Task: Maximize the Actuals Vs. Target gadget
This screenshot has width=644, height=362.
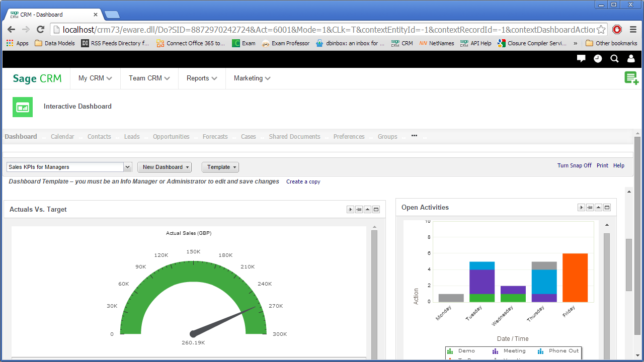Action: [376, 210]
